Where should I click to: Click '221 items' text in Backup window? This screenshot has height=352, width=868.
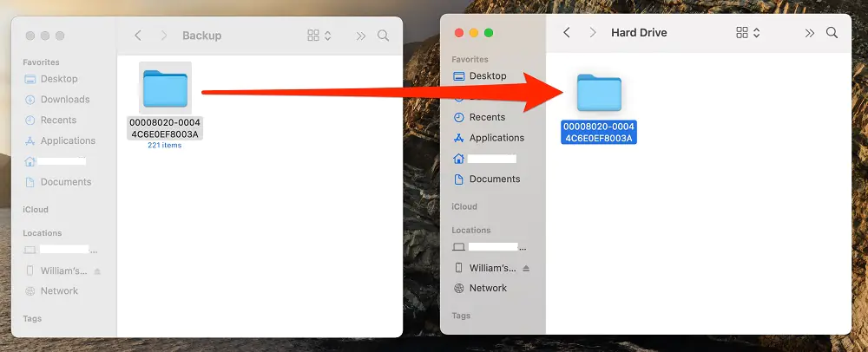[164, 146]
